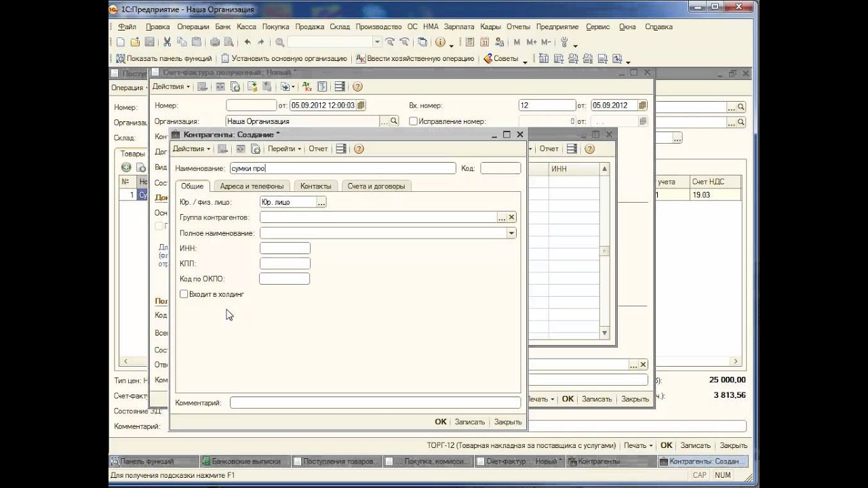Open the Help info icon in main toolbar
868x488 pixels.
440,42
